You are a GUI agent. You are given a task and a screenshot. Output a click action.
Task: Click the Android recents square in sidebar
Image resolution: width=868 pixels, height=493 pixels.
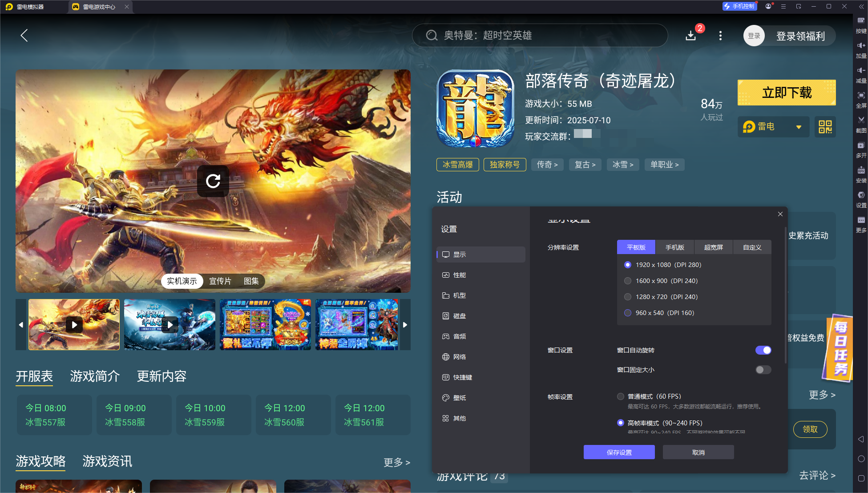pos(861,478)
